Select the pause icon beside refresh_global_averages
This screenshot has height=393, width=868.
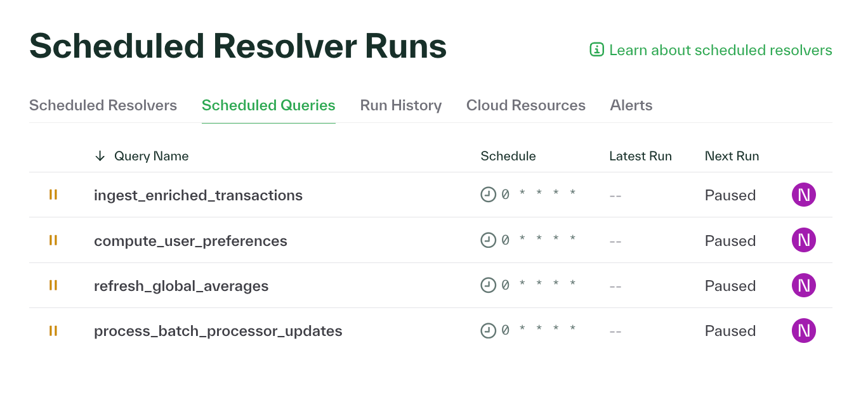click(53, 285)
